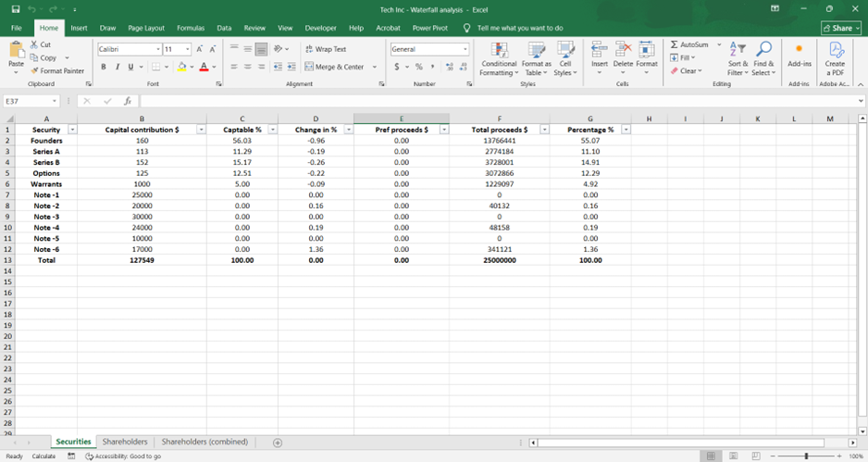This screenshot has width=868, height=462.
Task: Select the Founders cell in column A
Action: 46,141
